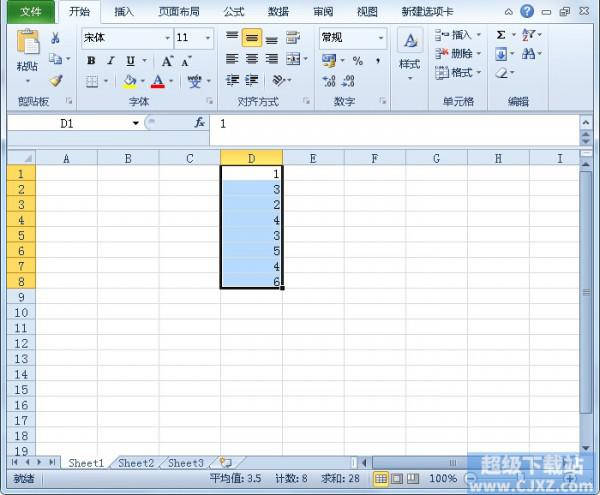Image resolution: width=600 pixels, height=495 pixels.
Task: Open the Name Box dropdown arrow
Action: click(x=136, y=123)
